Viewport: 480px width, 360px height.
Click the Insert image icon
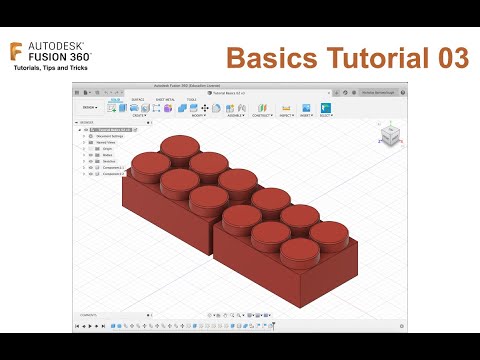[306, 108]
